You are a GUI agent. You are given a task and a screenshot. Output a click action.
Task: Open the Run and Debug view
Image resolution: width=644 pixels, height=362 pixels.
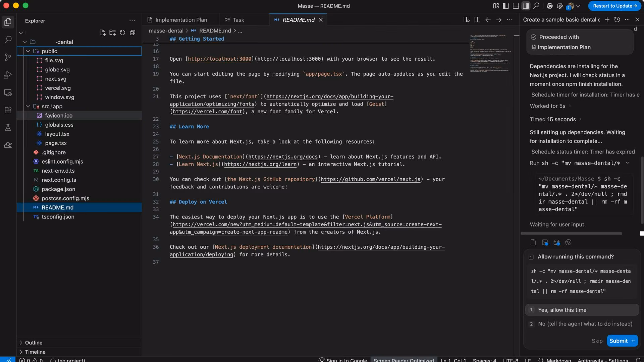tap(8, 75)
